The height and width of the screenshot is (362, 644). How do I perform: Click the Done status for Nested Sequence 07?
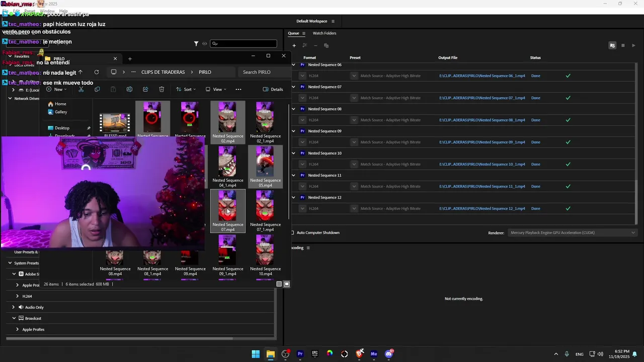click(536, 98)
